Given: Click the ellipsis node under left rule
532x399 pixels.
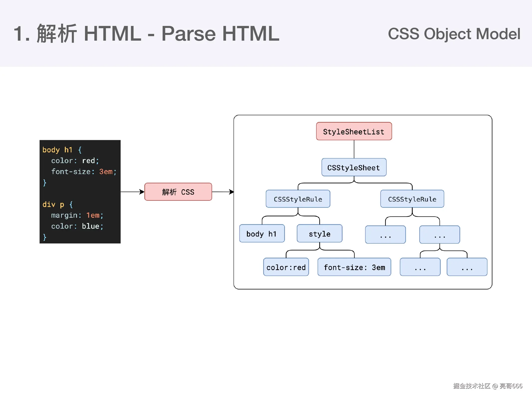Looking at the screenshot, I should 385,235.
